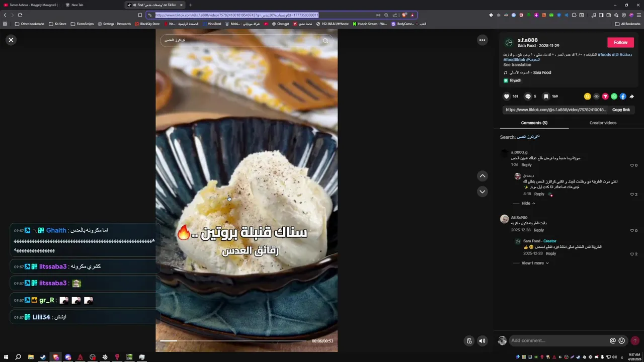
Task: Open comments with the speech bubble icon
Action: coord(528,96)
